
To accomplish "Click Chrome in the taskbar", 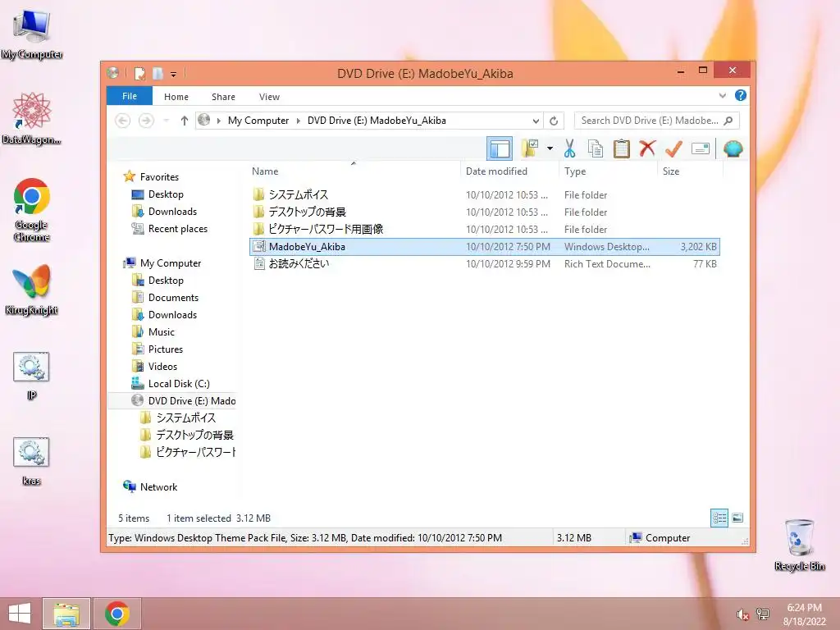I will tap(117, 614).
